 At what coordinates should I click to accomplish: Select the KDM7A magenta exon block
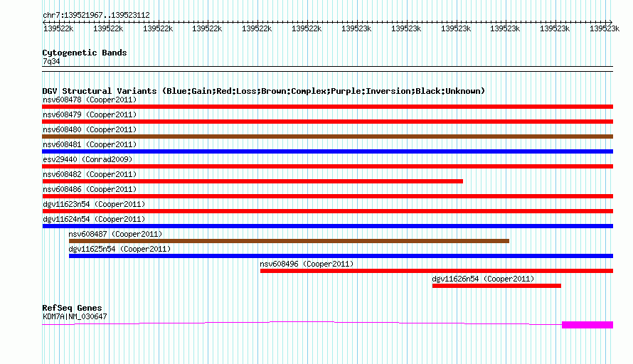[587, 325]
